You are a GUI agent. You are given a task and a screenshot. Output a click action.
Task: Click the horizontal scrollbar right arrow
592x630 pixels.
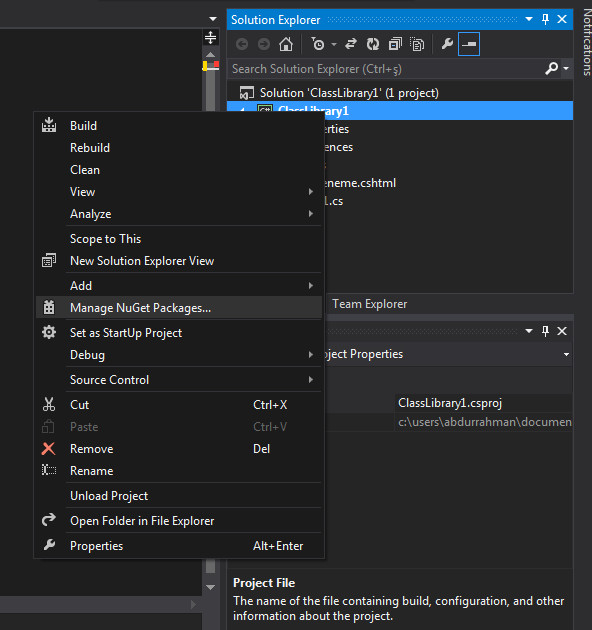[x=193, y=604]
